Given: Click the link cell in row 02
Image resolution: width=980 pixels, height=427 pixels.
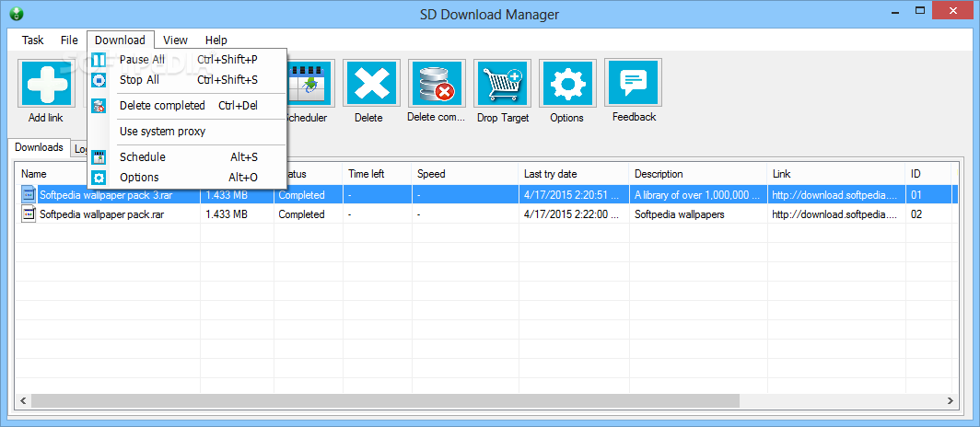Looking at the screenshot, I should click(836, 214).
